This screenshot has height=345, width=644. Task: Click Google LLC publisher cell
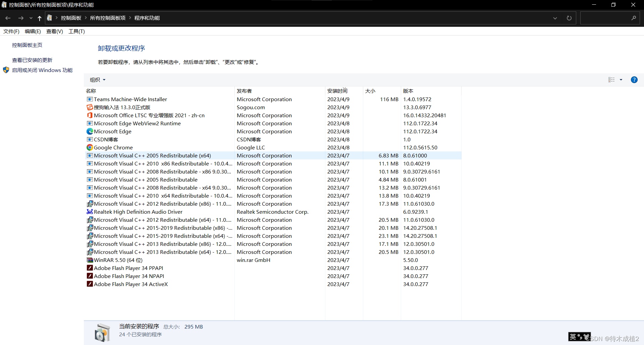(x=251, y=147)
